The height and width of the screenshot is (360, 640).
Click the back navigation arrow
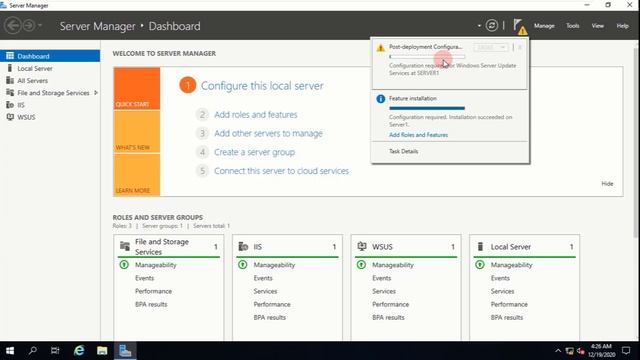click(13, 26)
